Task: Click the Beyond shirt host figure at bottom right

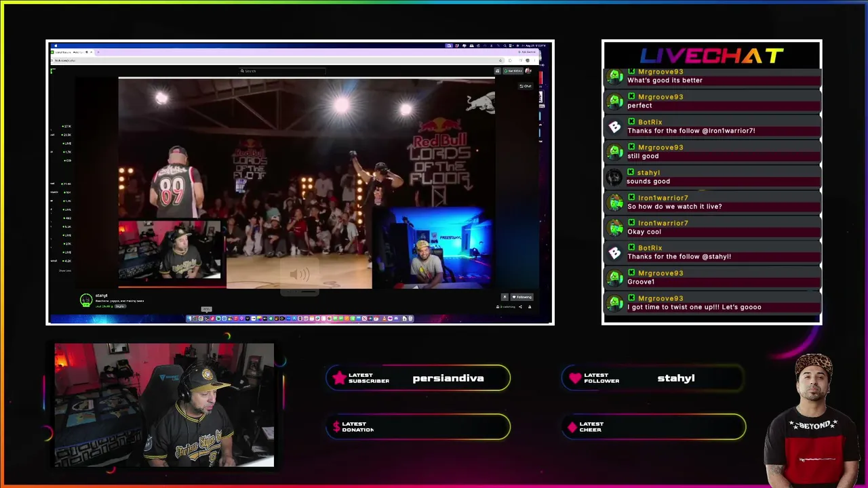Action: (x=811, y=420)
